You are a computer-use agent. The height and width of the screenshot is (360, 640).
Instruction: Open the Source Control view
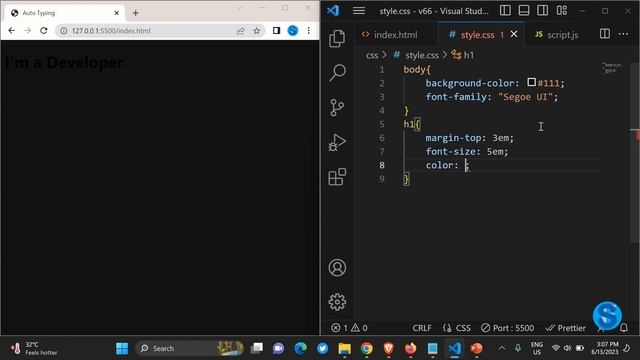[x=337, y=108]
